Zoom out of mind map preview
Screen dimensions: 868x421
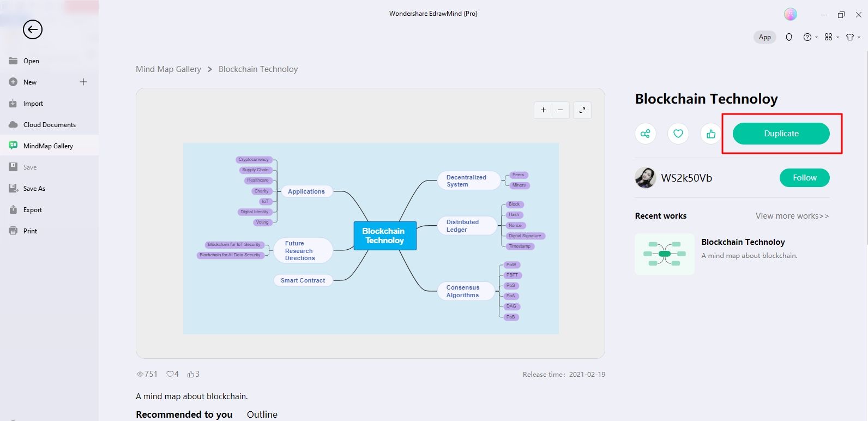[x=560, y=110]
